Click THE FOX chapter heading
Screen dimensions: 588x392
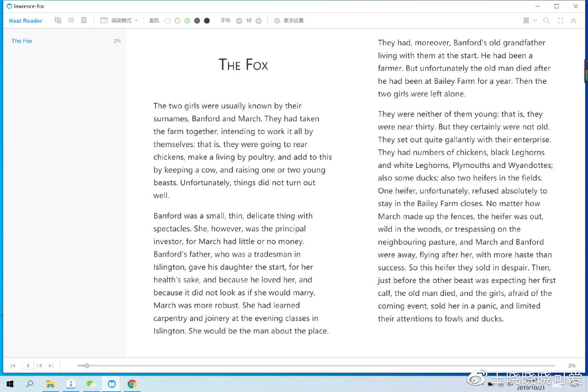(243, 65)
